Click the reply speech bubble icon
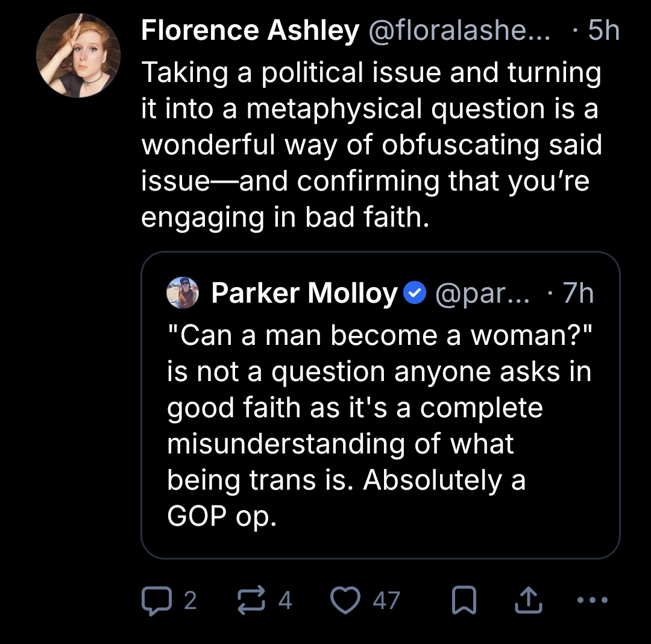The width and height of the screenshot is (651, 644). pos(156,600)
